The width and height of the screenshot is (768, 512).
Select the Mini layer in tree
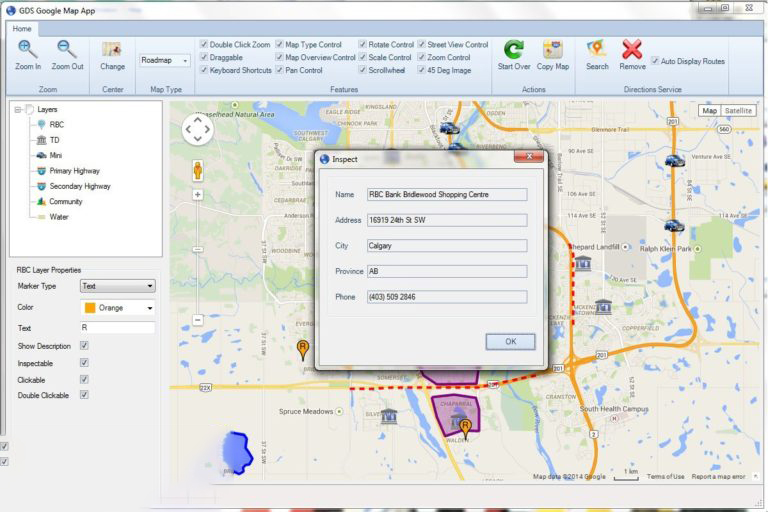coord(55,155)
